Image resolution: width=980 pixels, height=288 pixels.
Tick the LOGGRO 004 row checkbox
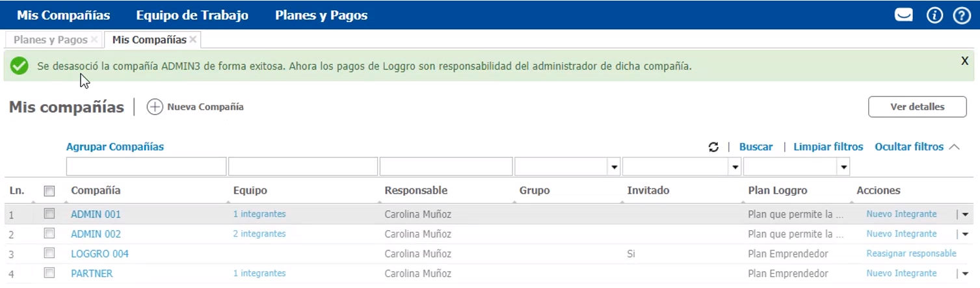click(49, 253)
